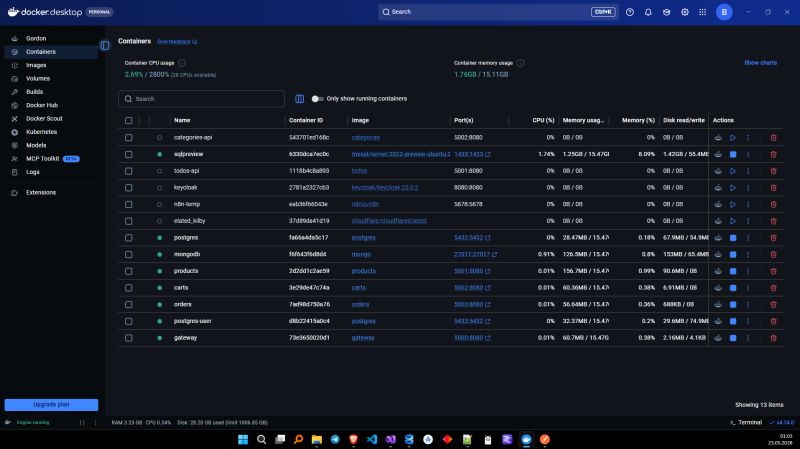Screen dimensions: 800x449
Task: Open more actions menu for elated_kilby
Action: (x=748, y=221)
